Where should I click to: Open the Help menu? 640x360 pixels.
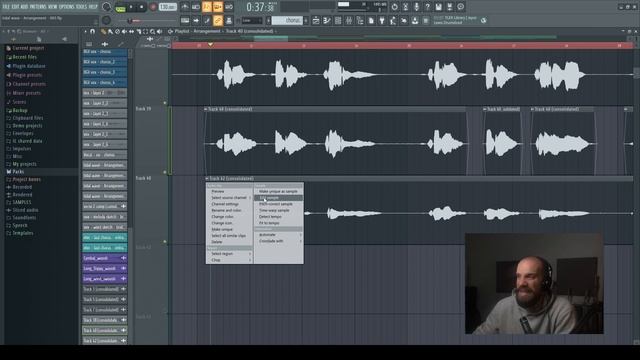93,7
